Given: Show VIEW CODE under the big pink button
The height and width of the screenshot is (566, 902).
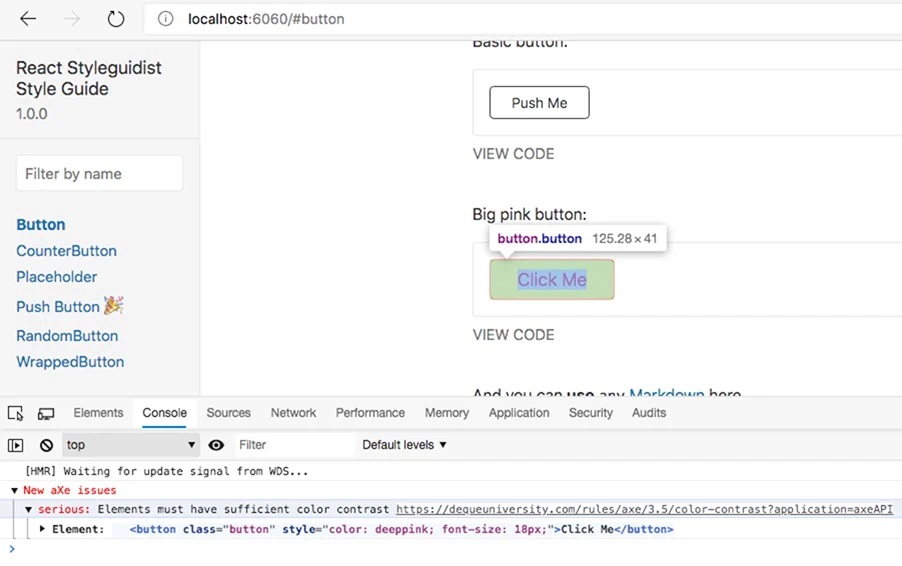Looking at the screenshot, I should pyautogui.click(x=513, y=335).
